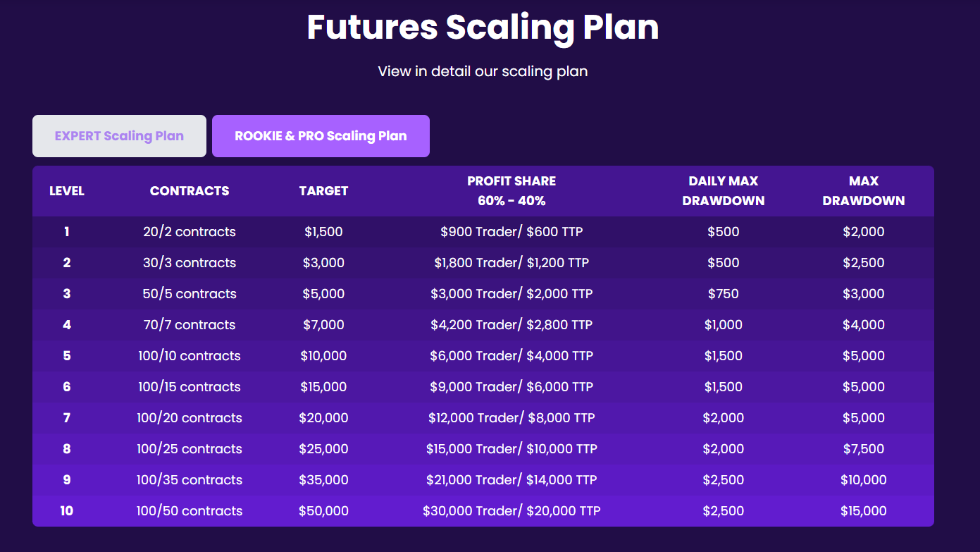Select the 100/35 contracts cell
The image size is (980, 552).
[x=190, y=480]
